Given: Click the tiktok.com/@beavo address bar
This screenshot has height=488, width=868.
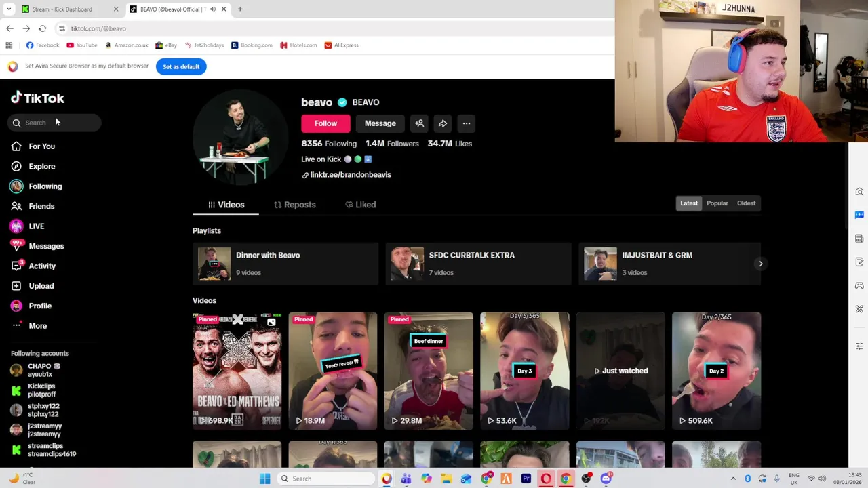Looking at the screenshot, I should point(332,28).
